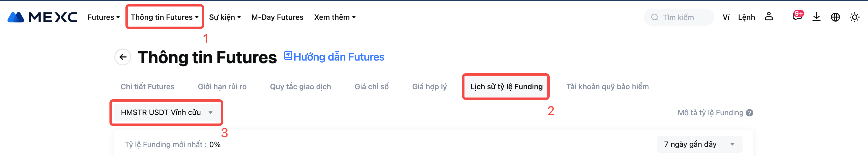Open the language globe icon

(x=835, y=17)
